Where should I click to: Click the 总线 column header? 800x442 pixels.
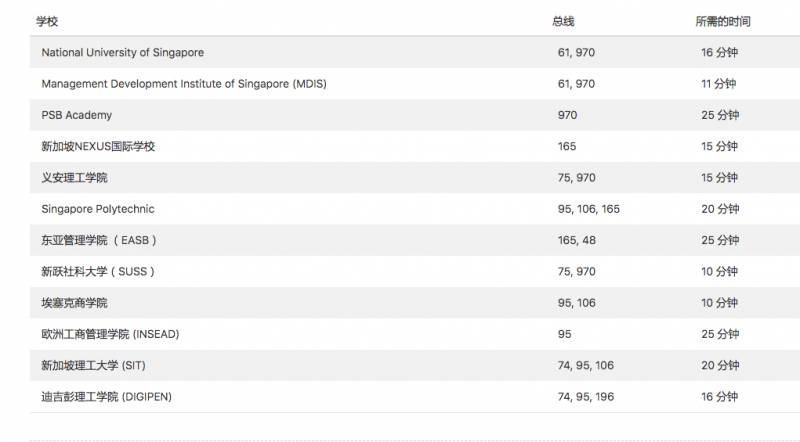563,21
